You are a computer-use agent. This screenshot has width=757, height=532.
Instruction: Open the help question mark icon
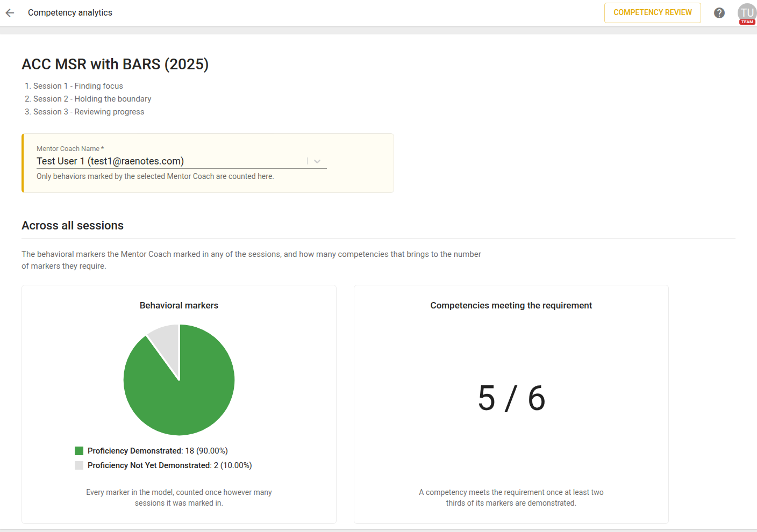(x=719, y=13)
